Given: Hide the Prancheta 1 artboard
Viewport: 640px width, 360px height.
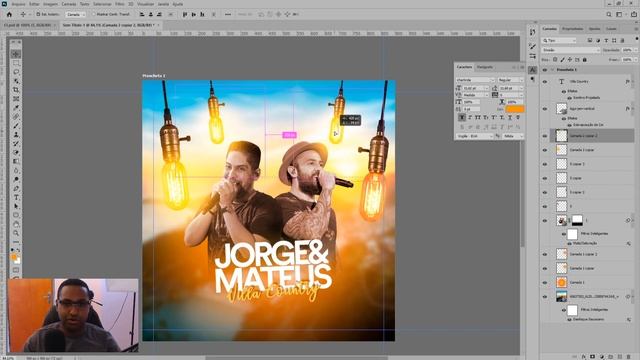Looking at the screenshot, I should click(544, 70).
